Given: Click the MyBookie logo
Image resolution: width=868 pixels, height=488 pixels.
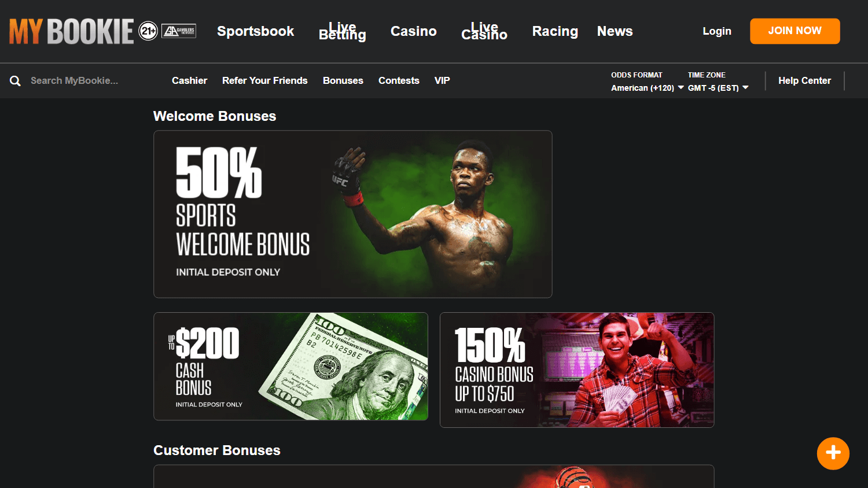Looking at the screenshot, I should (x=71, y=31).
